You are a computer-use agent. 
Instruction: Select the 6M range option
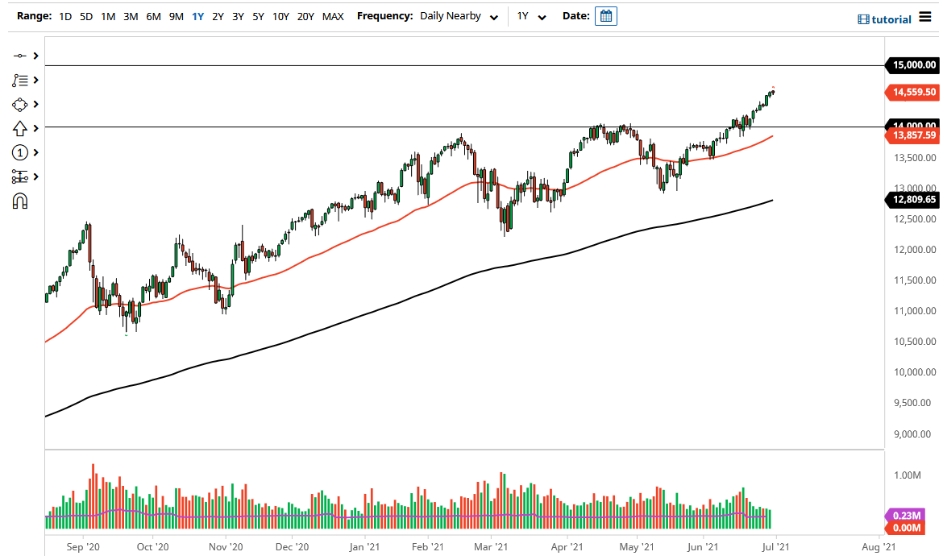click(x=153, y=15)
